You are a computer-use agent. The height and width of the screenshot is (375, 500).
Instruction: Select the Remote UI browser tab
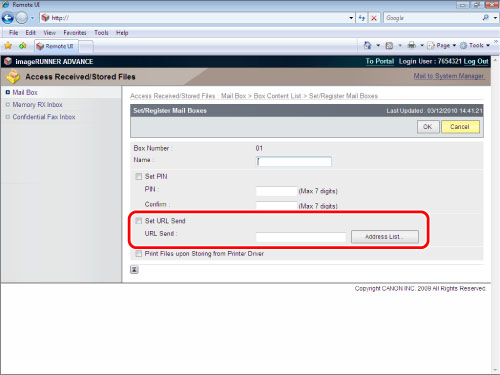(x=56, y=46)
